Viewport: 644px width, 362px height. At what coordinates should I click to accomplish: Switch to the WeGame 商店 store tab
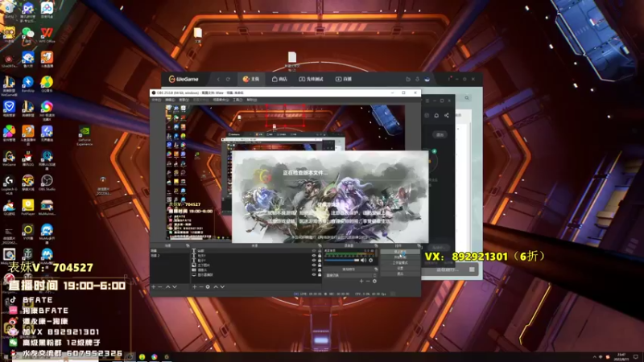coord(279,79)
